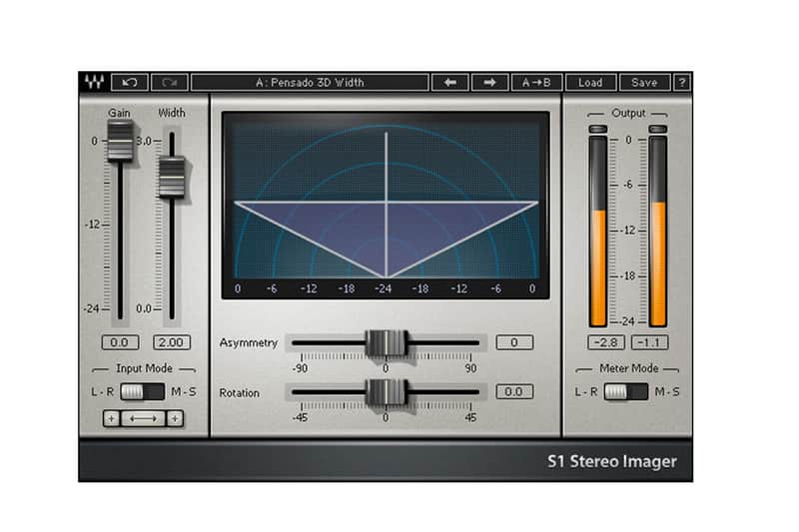Toggle Meter Mode between L-R and M-S
Viewport: 799px width, 532px height.
626,391
